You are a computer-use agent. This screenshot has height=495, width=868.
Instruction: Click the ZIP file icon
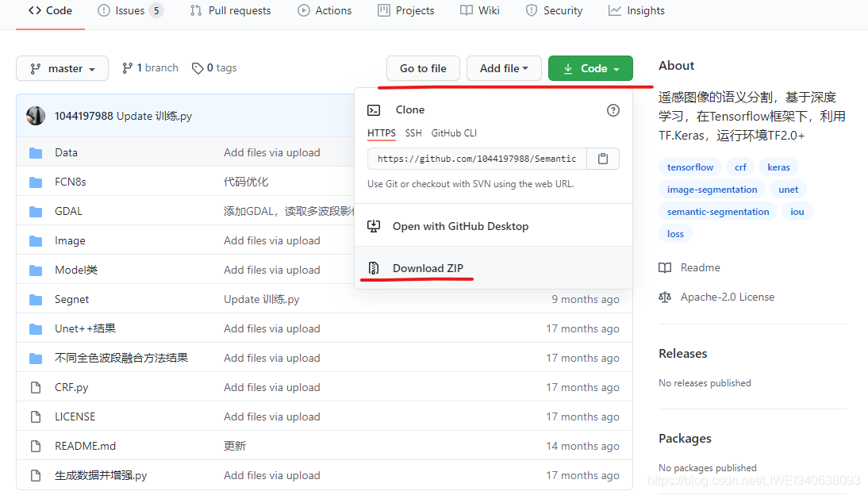[374, 268]
